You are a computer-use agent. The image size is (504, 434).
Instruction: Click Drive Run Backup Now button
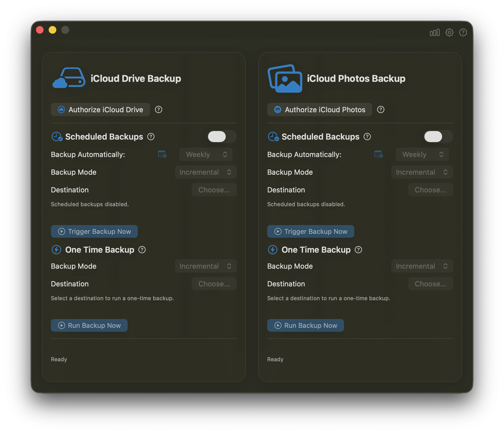(x=89, y=325)
